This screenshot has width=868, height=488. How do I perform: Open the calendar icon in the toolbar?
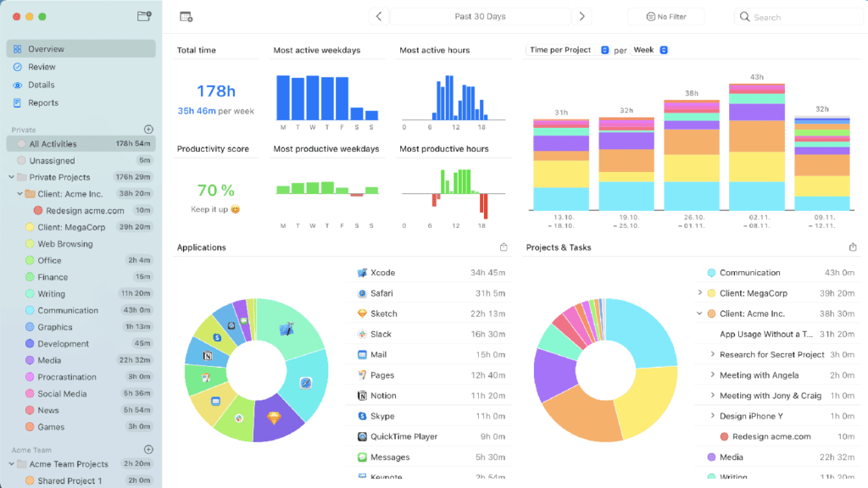(x=186, y=17)
